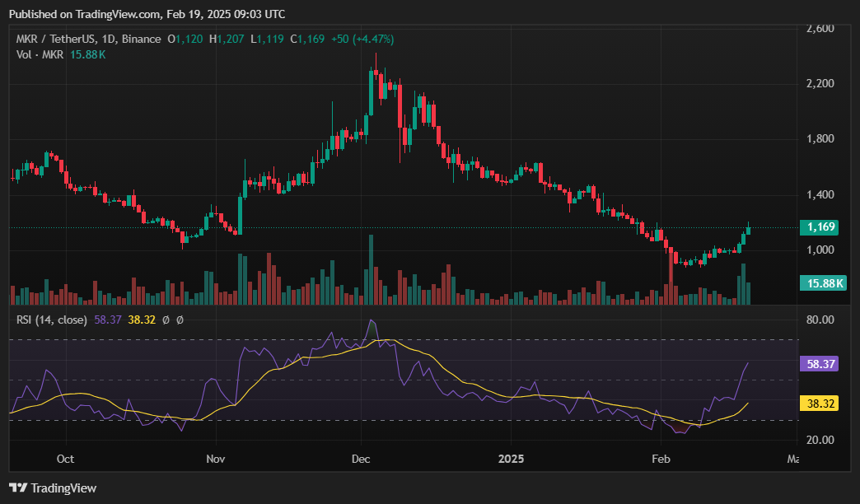Image resolution: width=860 pixels, height=504 pixels.
Task: Click the high price H1,207 value
Action: (x=227, y=39)
